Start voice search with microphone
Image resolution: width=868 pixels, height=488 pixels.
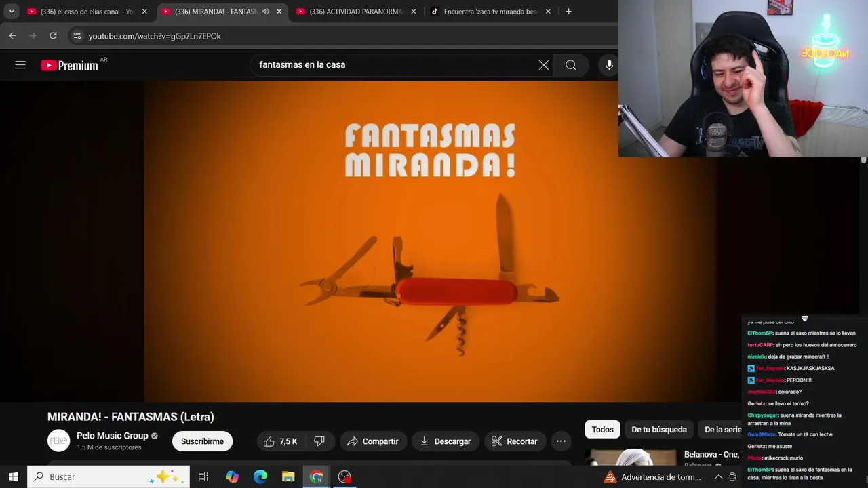coord(609,65)
